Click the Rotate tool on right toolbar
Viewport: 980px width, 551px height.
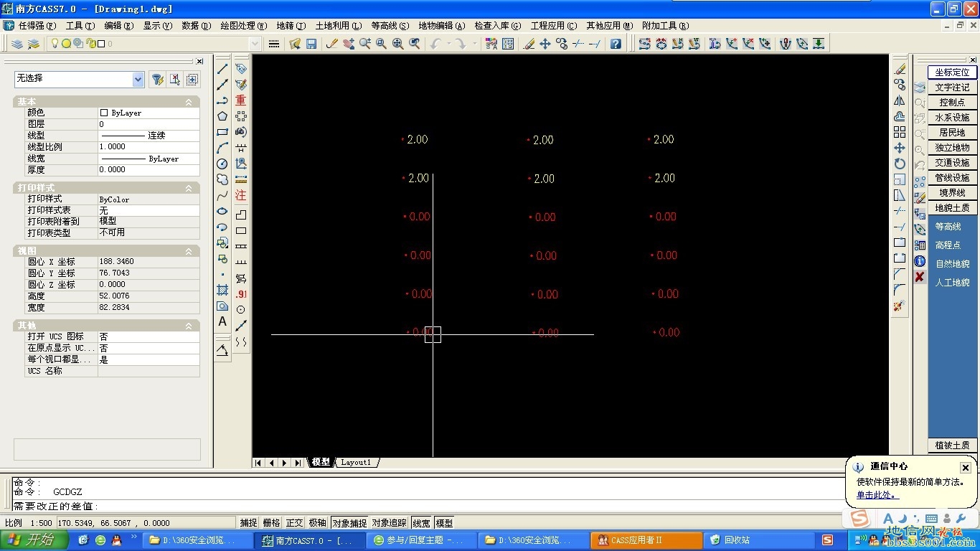point(900,164)
